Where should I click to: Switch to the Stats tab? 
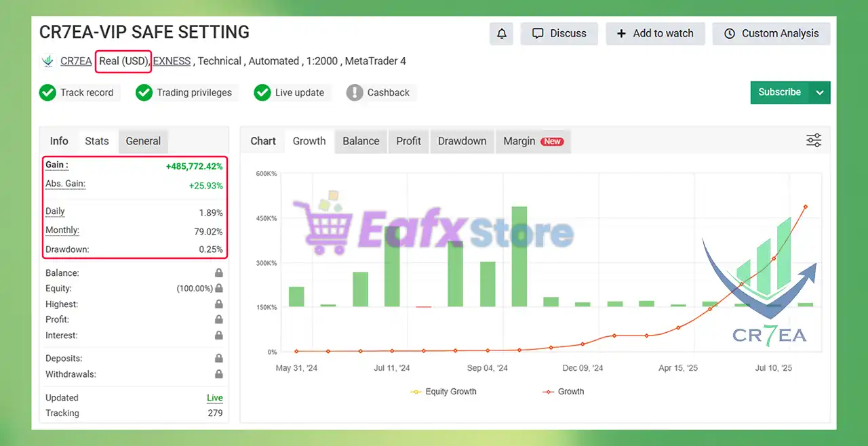tap(97, 141)
